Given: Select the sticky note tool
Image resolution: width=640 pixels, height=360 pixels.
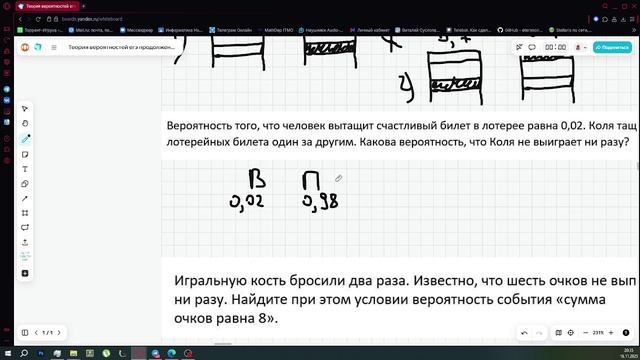Looking at the screenshot, I should click(x=25, y=154).
